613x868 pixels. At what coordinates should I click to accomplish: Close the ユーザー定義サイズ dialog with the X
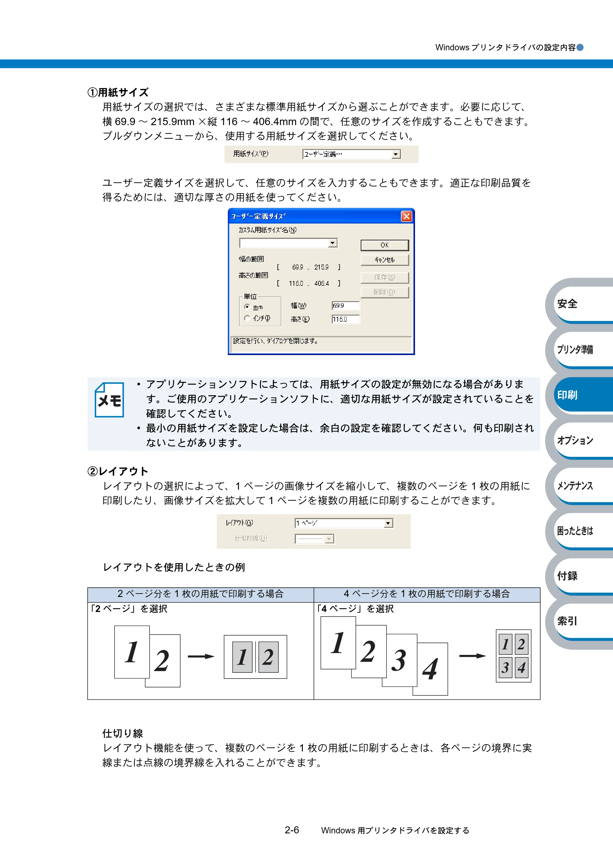click(x=406, y=216)
